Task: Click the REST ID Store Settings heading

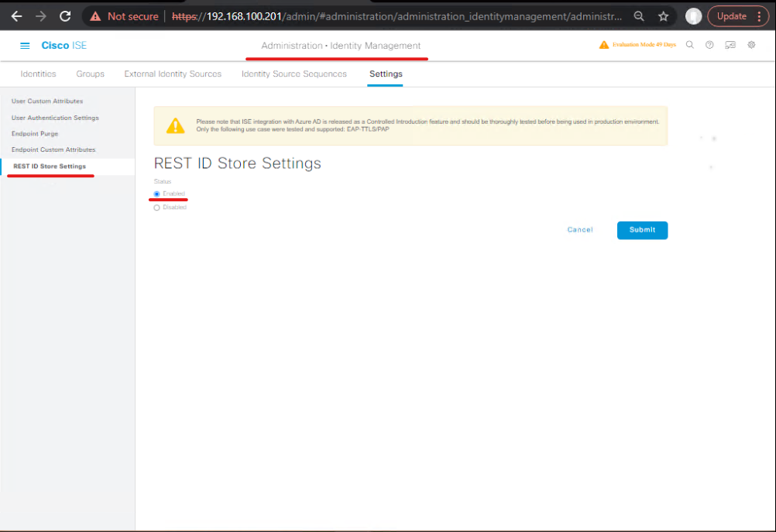Action: tap(238, 163)
